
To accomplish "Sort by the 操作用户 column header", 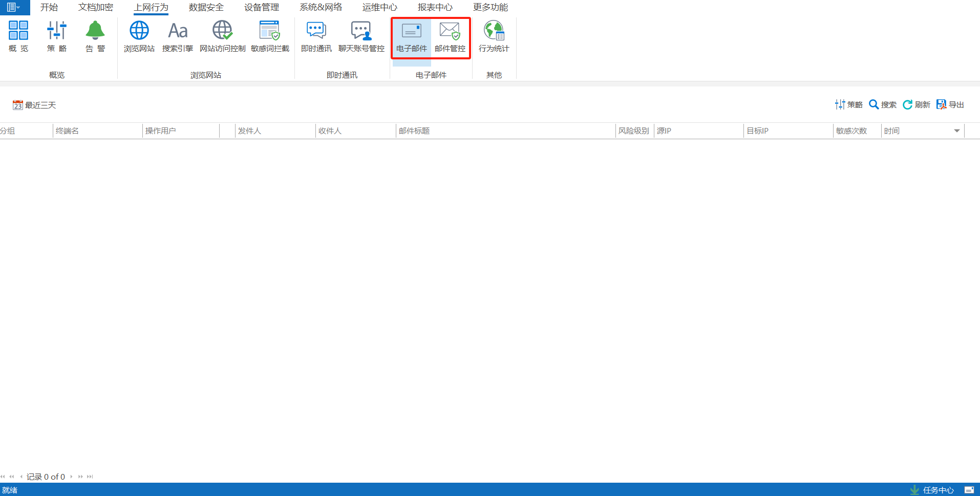I will (x=181, y=131).
